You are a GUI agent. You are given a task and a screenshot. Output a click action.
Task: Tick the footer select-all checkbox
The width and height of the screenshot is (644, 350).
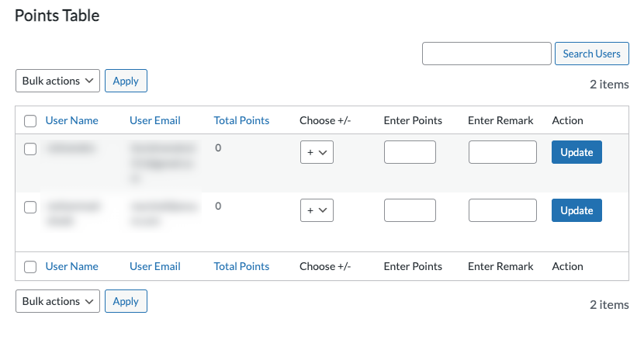30,267
